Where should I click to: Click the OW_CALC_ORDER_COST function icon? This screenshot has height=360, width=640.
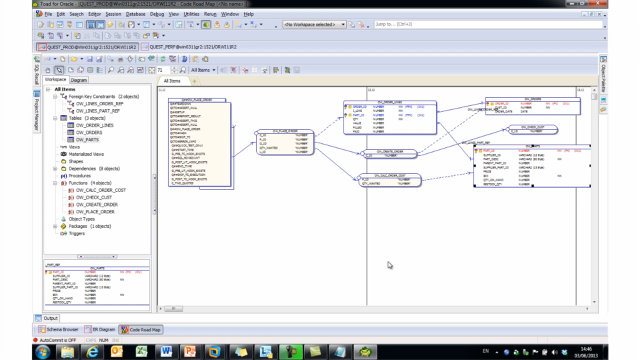point(71,190)
